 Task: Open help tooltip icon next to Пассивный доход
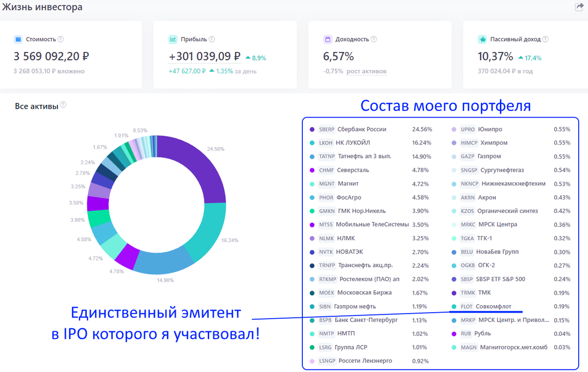pyautogui.click(x=545, y=39)
